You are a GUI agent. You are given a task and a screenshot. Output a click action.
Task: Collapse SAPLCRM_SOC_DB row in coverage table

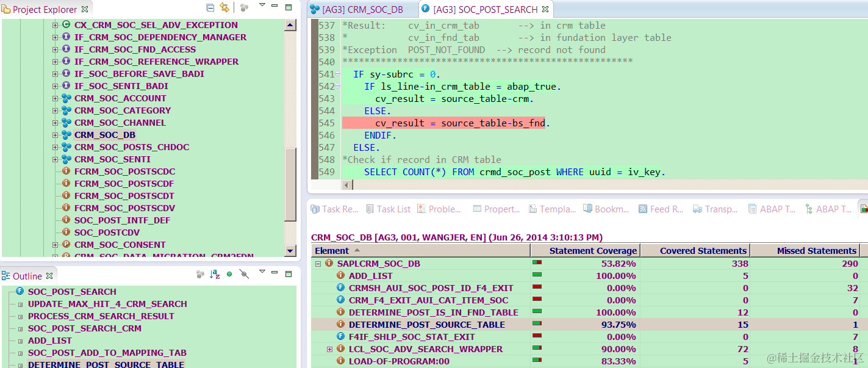(x=318, y=264)
